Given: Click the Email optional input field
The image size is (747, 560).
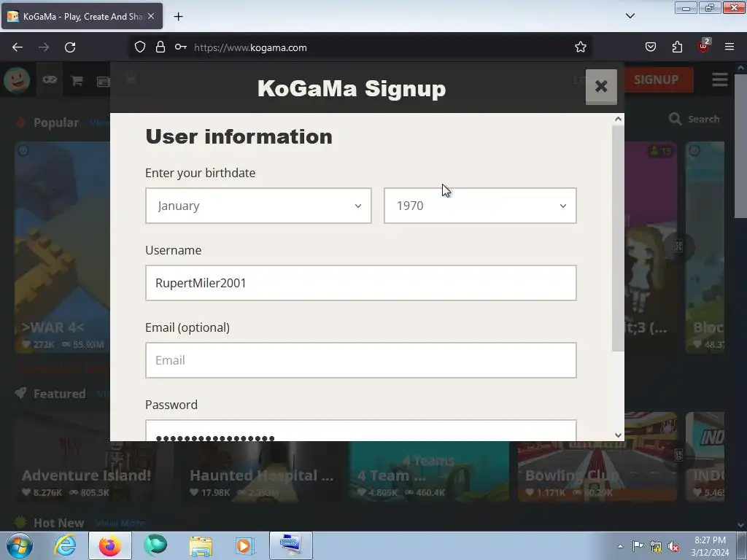Looking at the screenshot, I should pyautogui.click(x=360, y=360).
